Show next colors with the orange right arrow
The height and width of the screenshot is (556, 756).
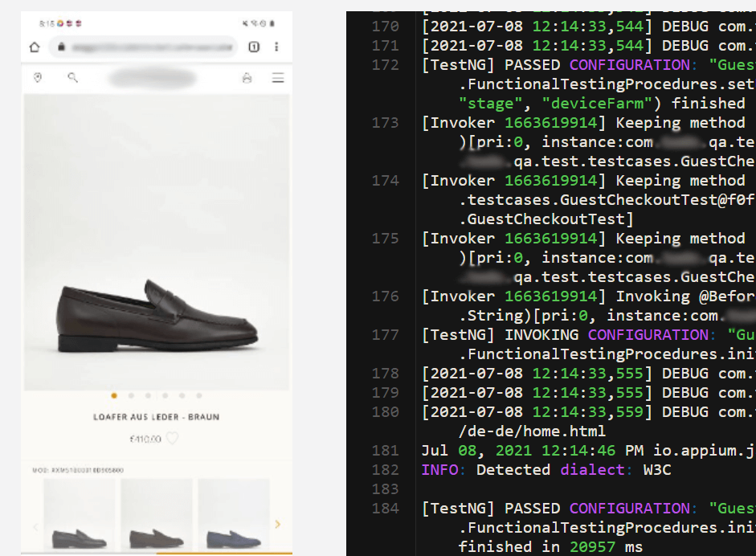[278, 524]
